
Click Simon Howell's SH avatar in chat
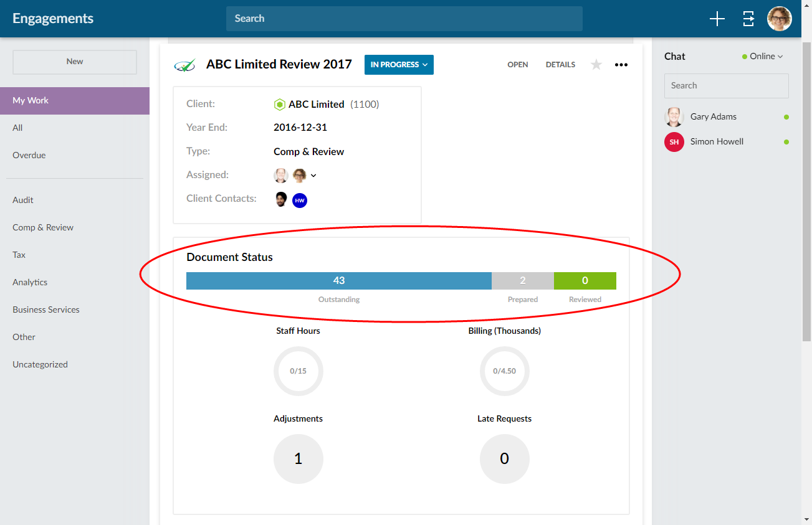click(x=674, y=142)
